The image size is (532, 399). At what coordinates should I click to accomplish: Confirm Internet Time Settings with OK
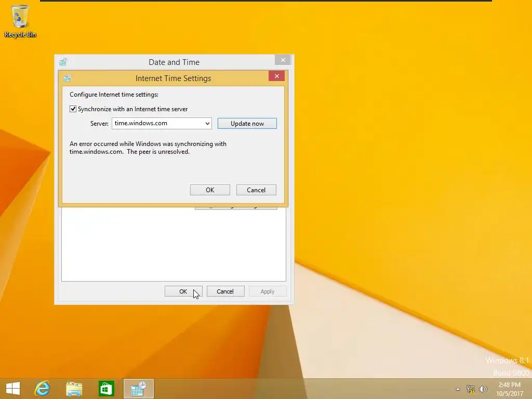click(x=210, y=190)
